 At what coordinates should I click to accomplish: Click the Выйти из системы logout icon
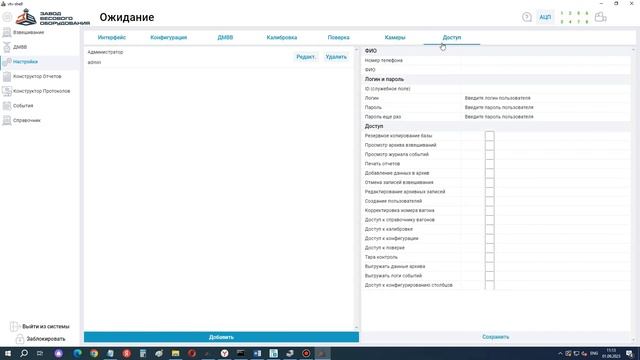tap(15, 327)
